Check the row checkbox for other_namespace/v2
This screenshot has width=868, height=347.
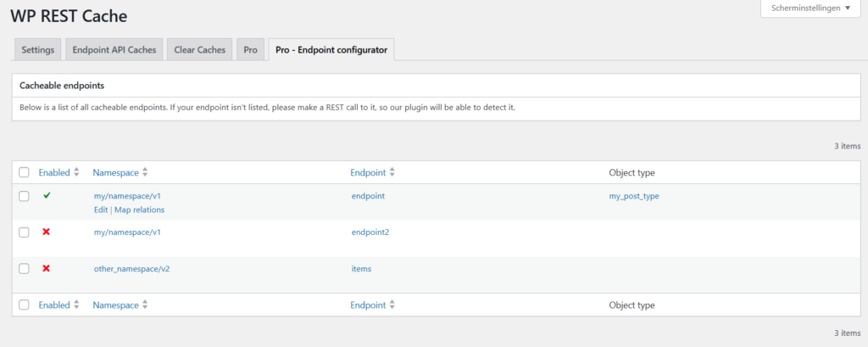24,268
